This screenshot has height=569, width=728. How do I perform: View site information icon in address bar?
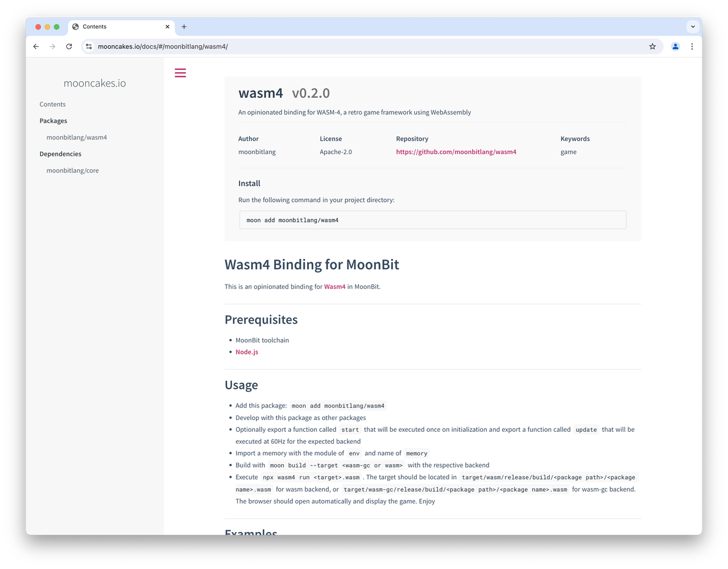click(x=89, y=47)
